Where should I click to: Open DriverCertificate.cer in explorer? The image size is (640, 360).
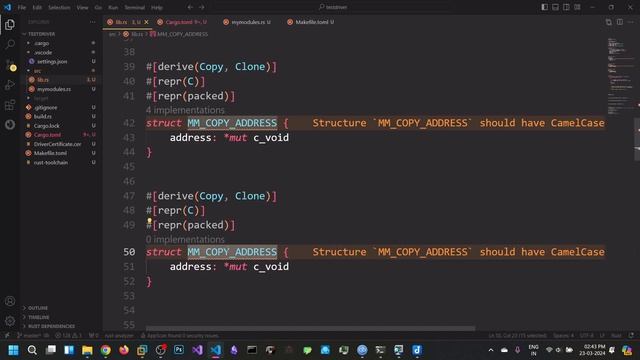click(x=57, y=144)
